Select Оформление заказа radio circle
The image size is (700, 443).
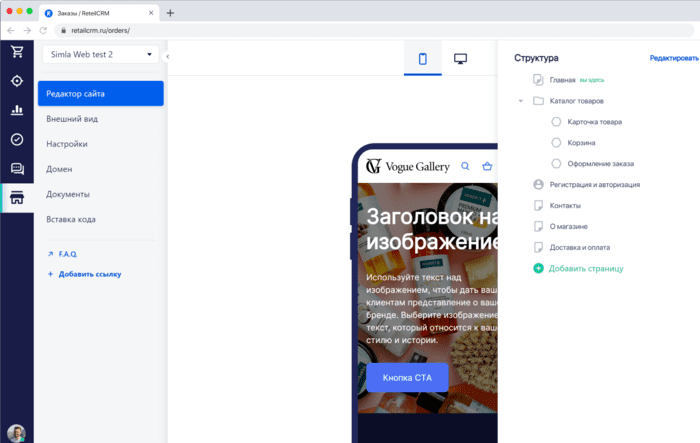pos(556,163)
